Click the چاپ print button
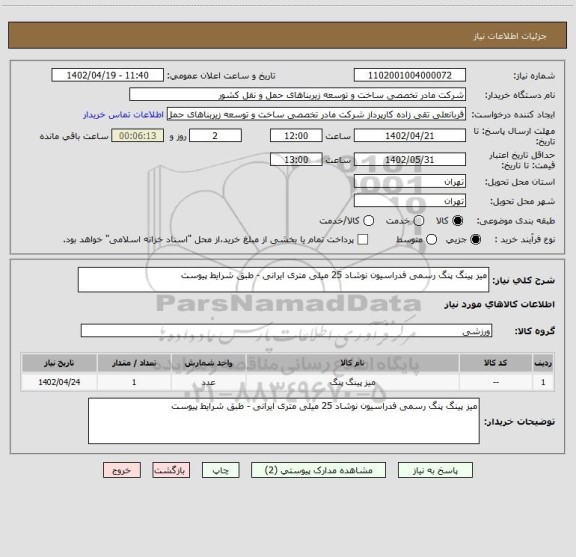This screenshot has height=557, width=576. coord(221,470)
